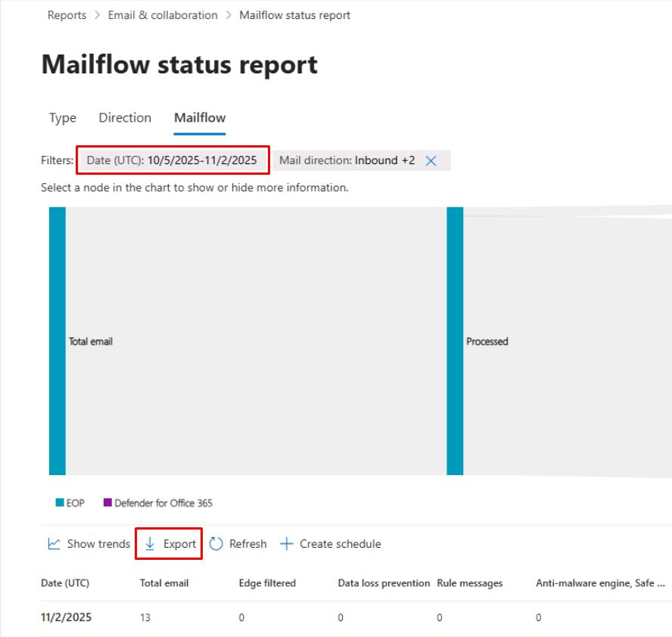This screenshot has height=637, width=672.
Task: Sort by Rule messages column header
Action: coord(470,583)
